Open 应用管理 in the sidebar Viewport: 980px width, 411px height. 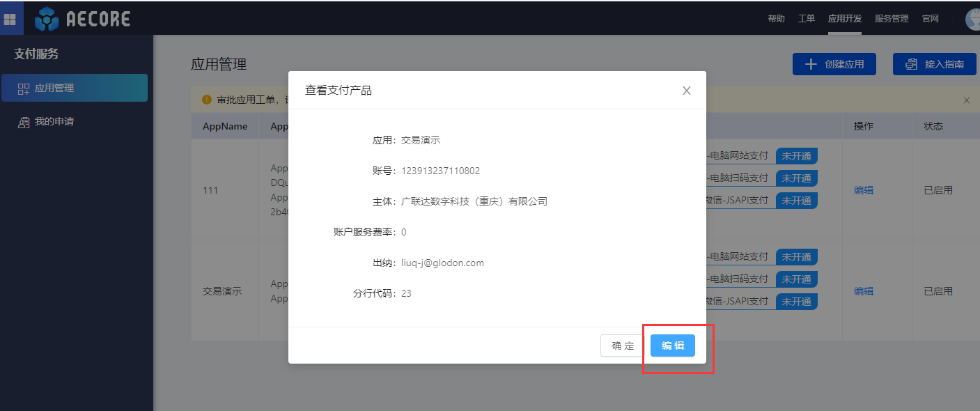pyautogui.click(x=75, y=88)
